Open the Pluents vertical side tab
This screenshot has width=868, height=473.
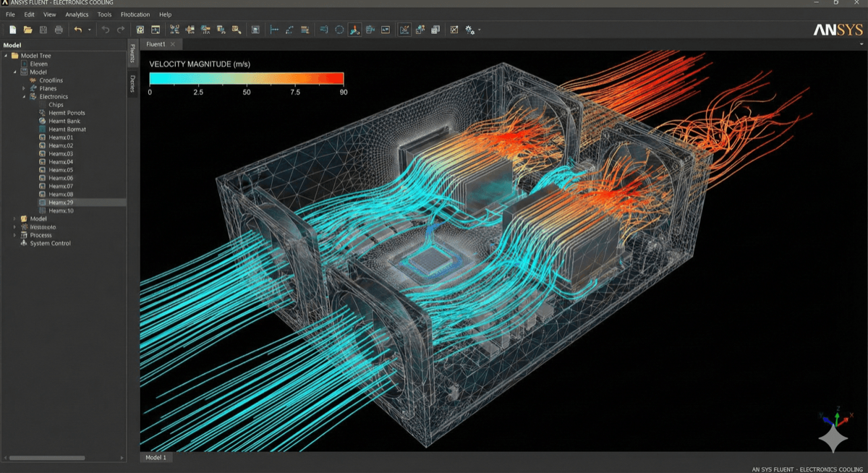tap(132, 53)
